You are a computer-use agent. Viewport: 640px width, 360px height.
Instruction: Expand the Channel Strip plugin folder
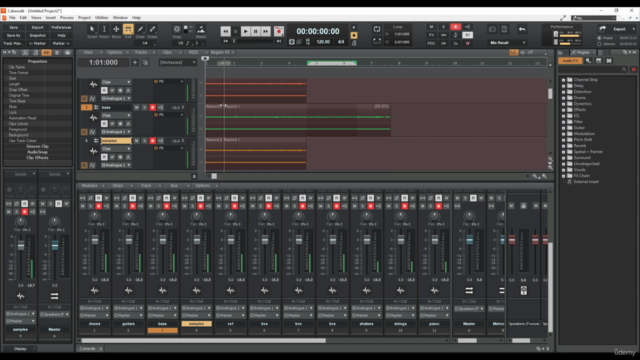coord(564,80)
